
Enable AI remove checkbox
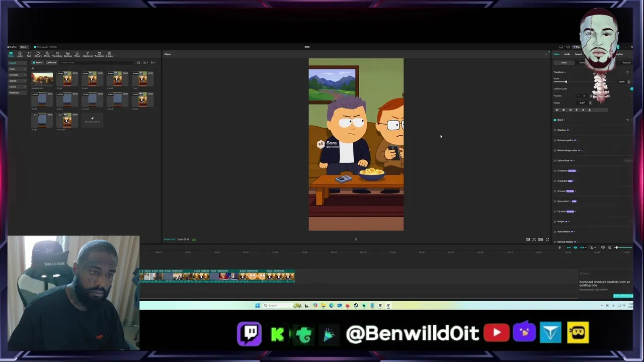click(x=555, y=171)
